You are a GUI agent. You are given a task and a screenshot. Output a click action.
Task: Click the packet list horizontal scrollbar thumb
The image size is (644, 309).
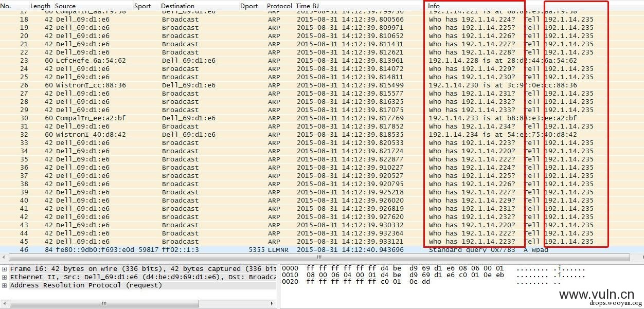(319, 257)
